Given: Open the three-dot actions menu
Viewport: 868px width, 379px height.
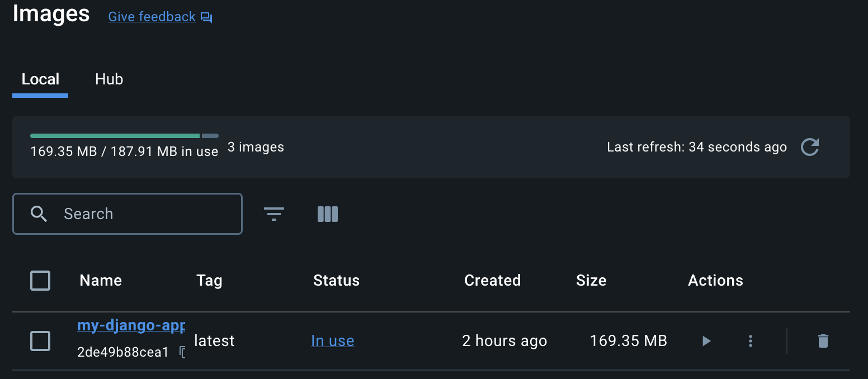Looking at the screenshot, I should click(x=751, y=341).
